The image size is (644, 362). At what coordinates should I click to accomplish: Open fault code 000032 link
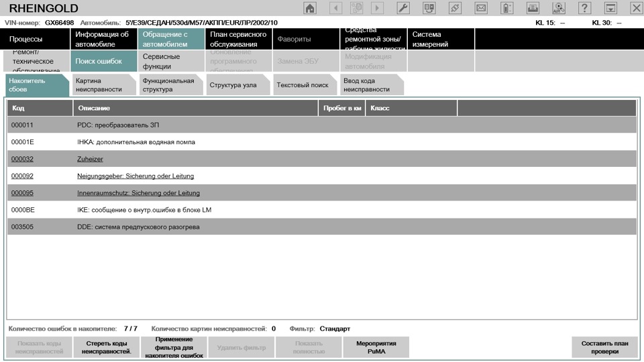pos(22,159)
